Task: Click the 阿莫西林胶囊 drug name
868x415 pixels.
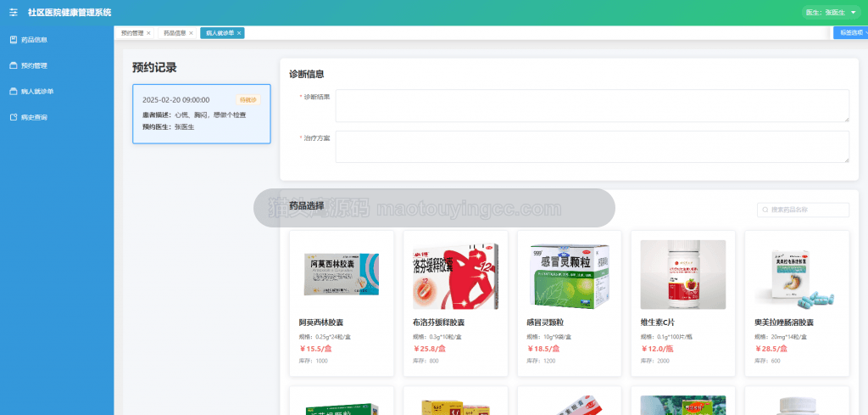Action: click(321, 323)
